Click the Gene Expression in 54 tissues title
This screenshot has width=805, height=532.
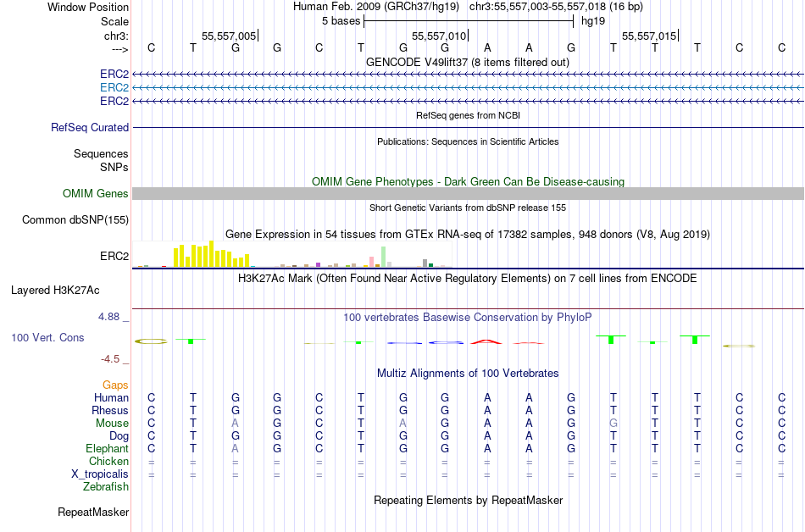468,235
